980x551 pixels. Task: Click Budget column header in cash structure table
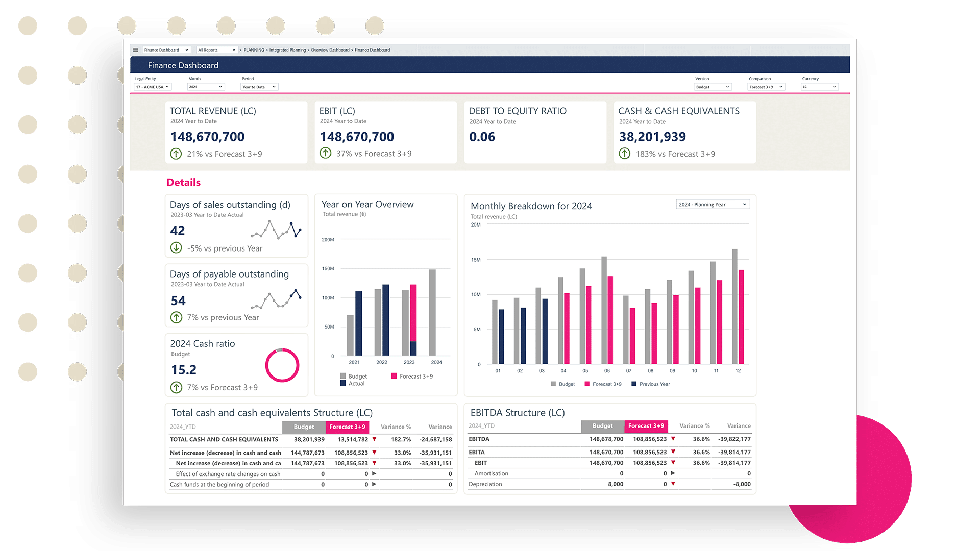[304, 427]
